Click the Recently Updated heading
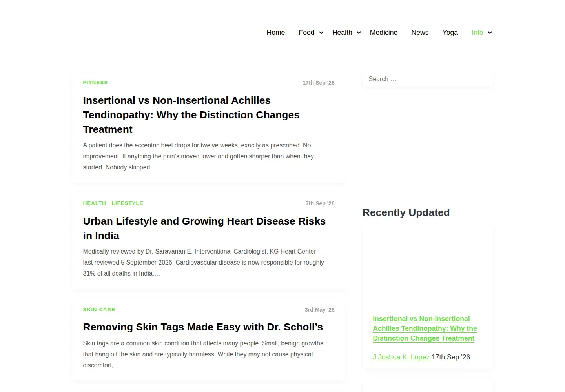565x392 pixels. click(406, 212)
